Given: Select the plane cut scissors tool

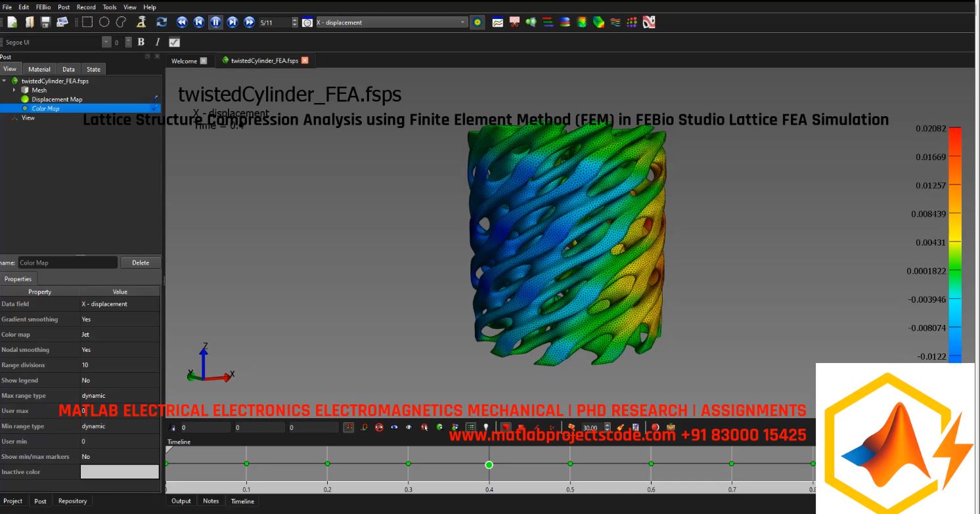Looking at the screenshot, I should 514,22.
